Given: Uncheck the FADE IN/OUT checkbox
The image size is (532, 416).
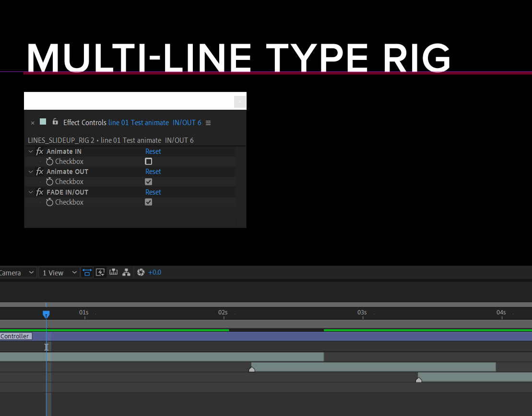Looking at the screenshot, I should pos(148,202).
